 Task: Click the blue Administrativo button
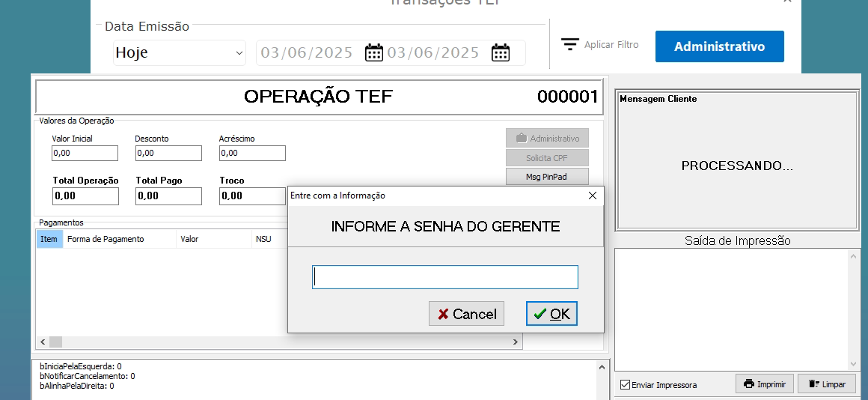(719, 46)
